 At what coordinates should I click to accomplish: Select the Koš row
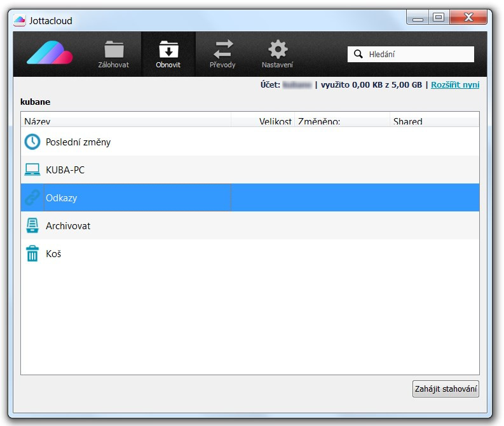coord(250,253)
